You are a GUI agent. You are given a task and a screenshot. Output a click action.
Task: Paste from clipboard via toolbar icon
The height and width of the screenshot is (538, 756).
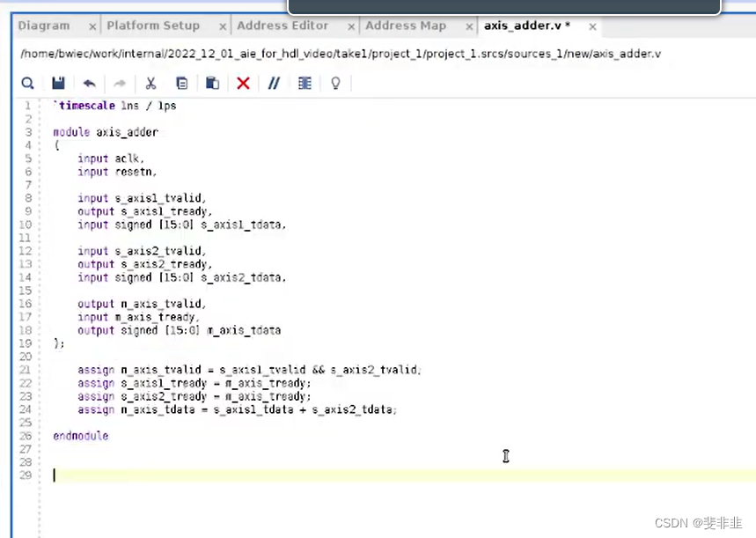212,83
